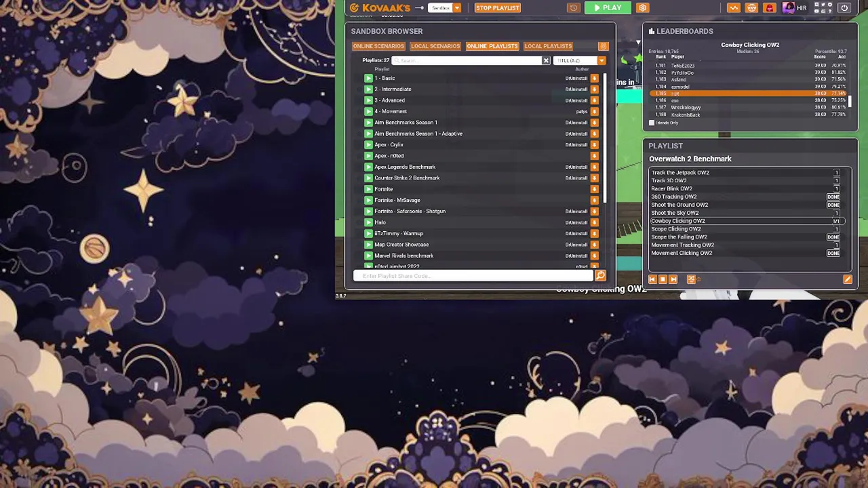Click the KovaaK's logo icon
This screenshot has width=868, height=488.
coord(355,8)
